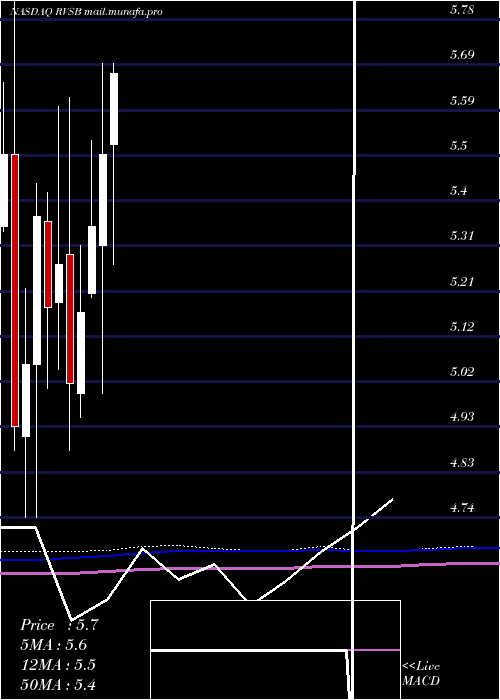
Task: Click the 5.4 price axis label
Action: [458, 191]
